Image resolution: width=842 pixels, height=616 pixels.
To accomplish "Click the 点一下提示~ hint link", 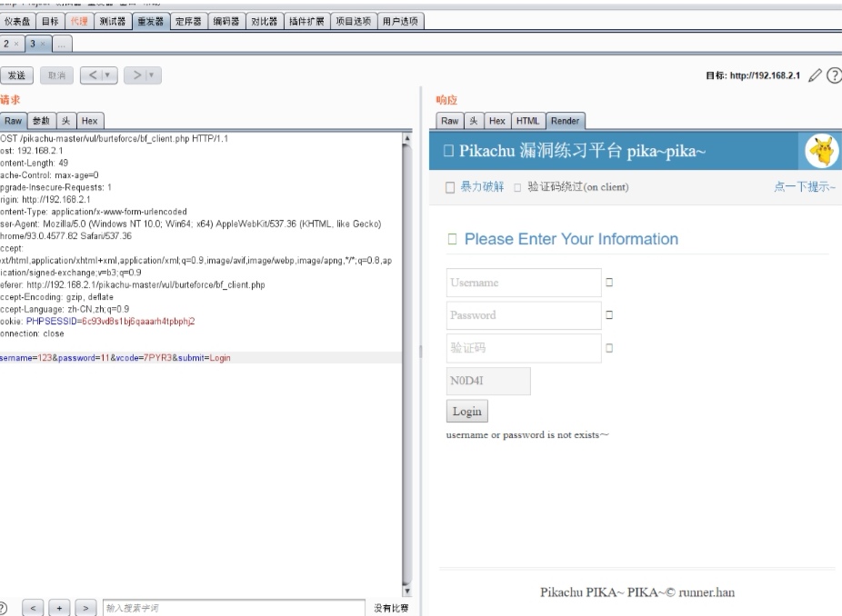I will coord(804,187).
